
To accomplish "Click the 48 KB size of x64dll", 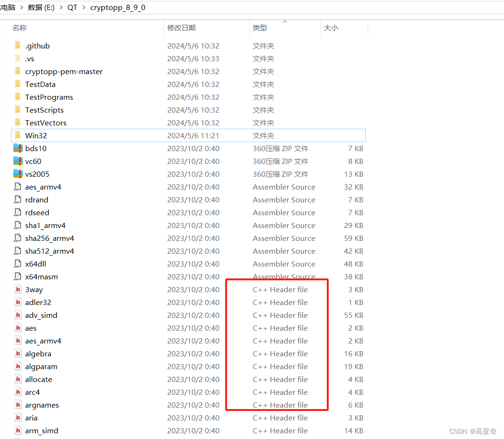I will [353, 264].
